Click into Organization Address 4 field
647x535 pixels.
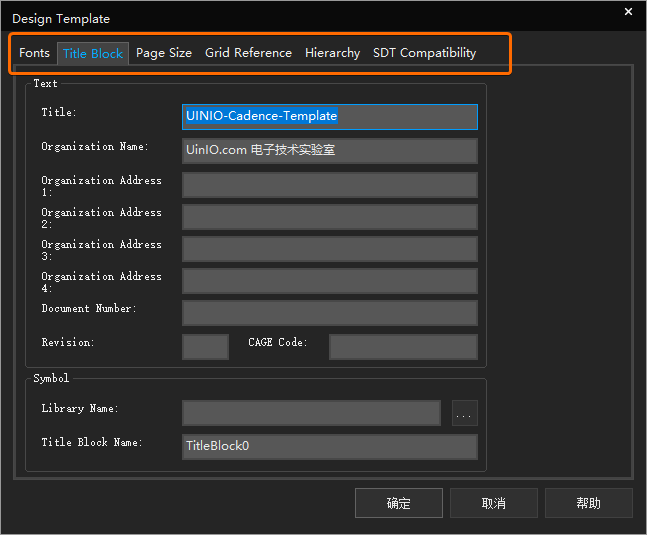coord(329,281)
